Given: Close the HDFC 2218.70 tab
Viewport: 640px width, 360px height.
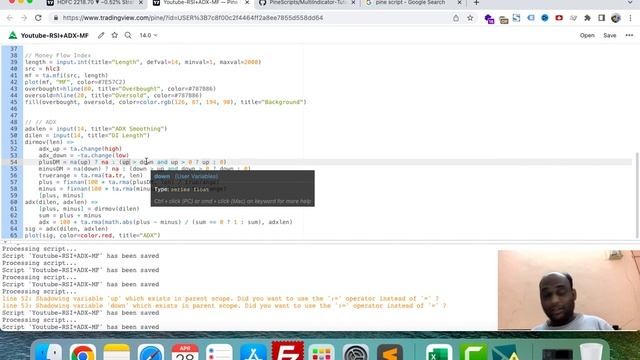Looking at the screenshot, I should click(141, 3).
